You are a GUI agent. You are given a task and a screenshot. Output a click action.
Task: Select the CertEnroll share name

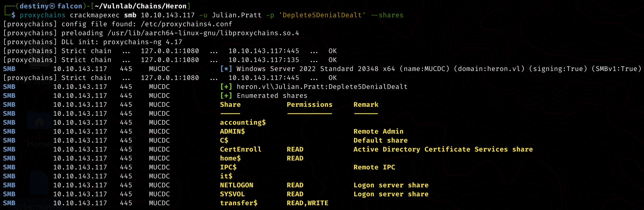tap(241, 149)
